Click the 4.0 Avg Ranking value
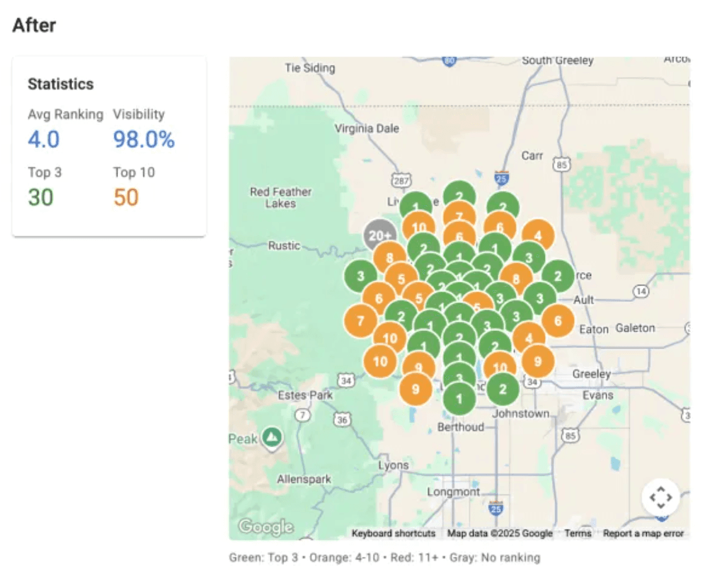702x588 pixels. click(x=43, y=140)
